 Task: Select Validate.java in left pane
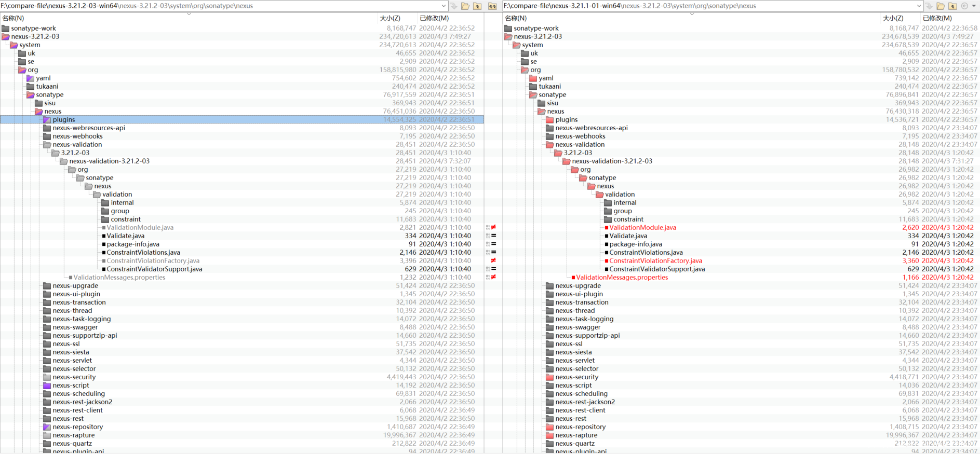point(126,236)
